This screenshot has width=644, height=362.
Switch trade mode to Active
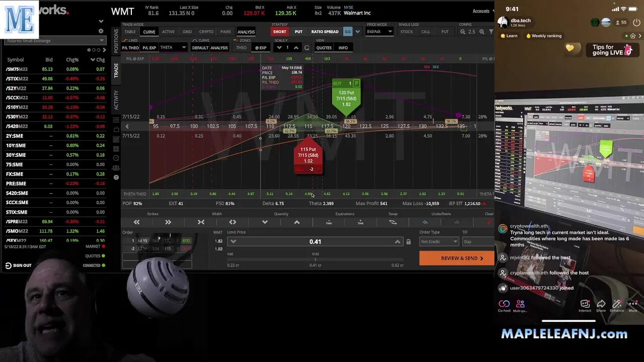coord(168,32)
